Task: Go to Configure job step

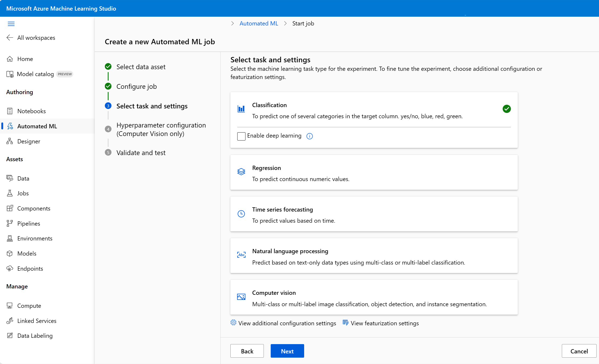Action: pos(131,86)
